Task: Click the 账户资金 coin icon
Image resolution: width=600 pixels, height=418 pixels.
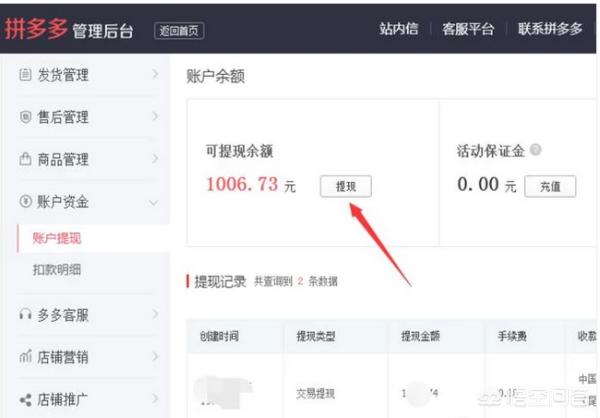Action: (x=25, y=202)
